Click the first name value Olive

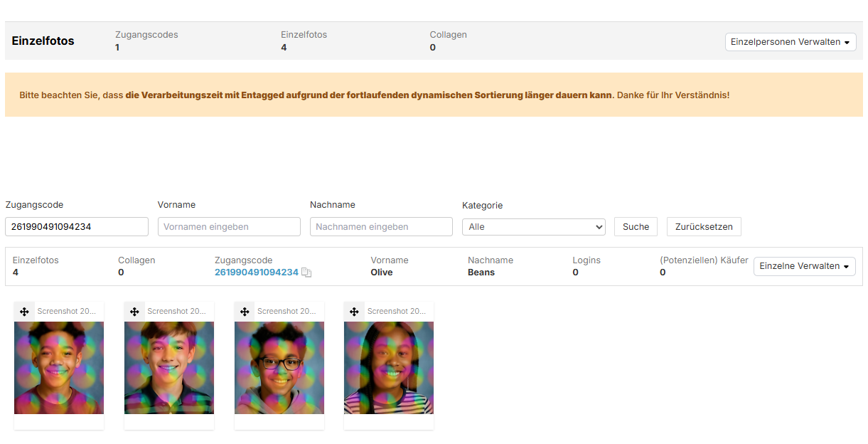[x=382, y=273]
